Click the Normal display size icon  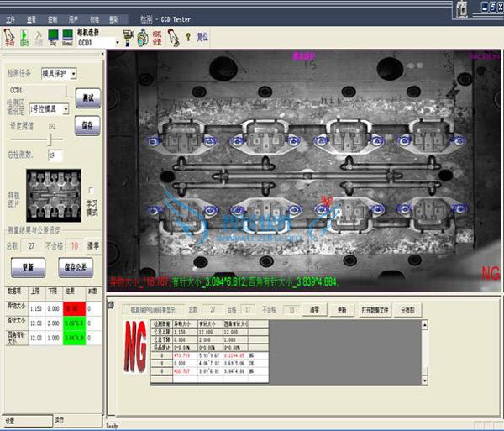[67, 36]
